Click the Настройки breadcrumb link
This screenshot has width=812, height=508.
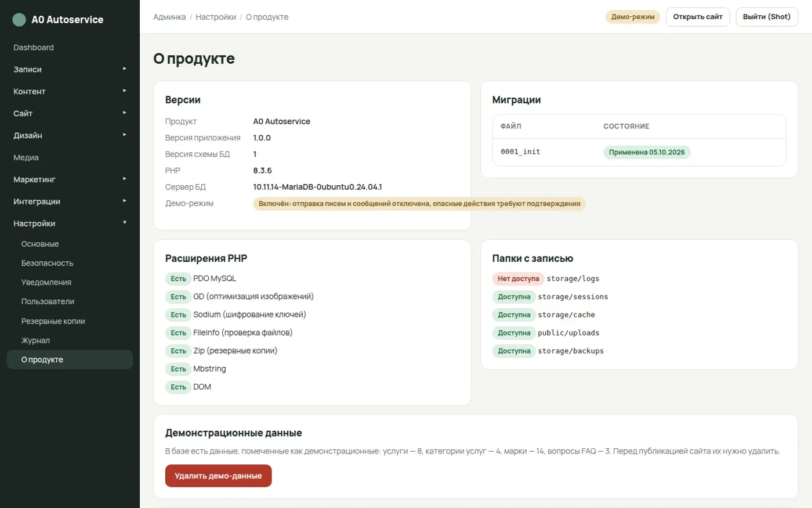coord(216,17)
